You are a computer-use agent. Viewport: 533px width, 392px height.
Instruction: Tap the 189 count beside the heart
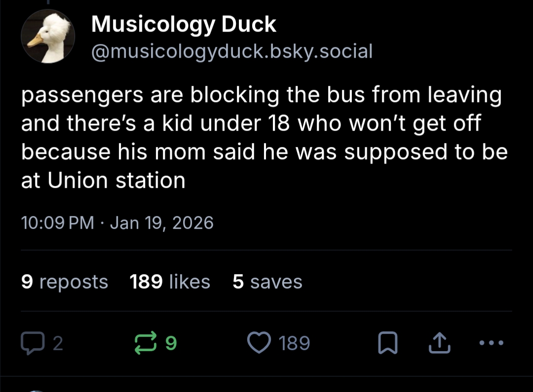tap(295, 343)
